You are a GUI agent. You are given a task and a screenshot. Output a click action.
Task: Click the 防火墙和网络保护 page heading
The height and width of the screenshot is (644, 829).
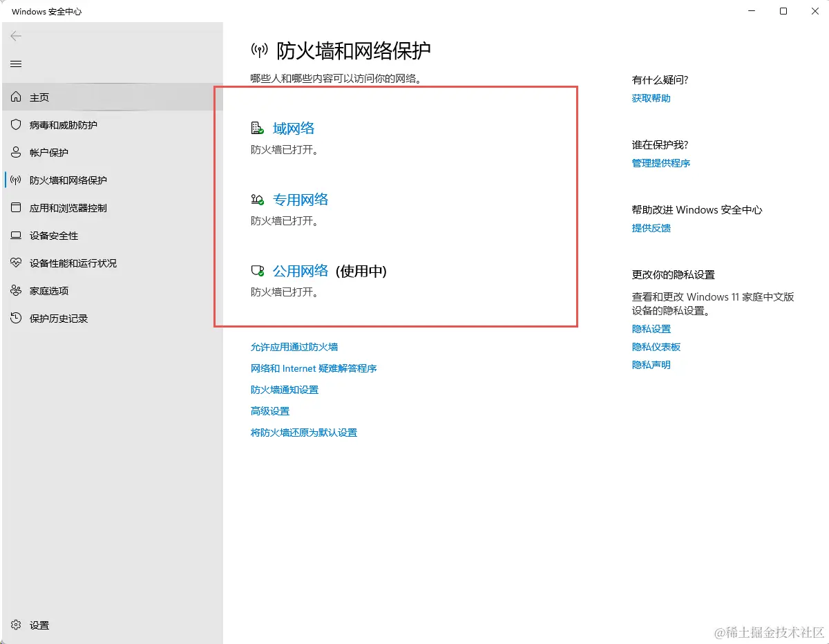(354, 50)
